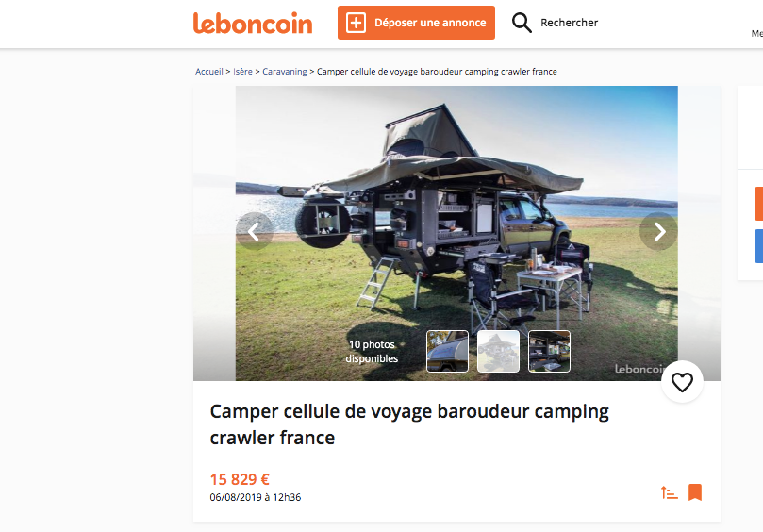
Task: Show the previous photo with the left arrow
Action: coord(254,231)
